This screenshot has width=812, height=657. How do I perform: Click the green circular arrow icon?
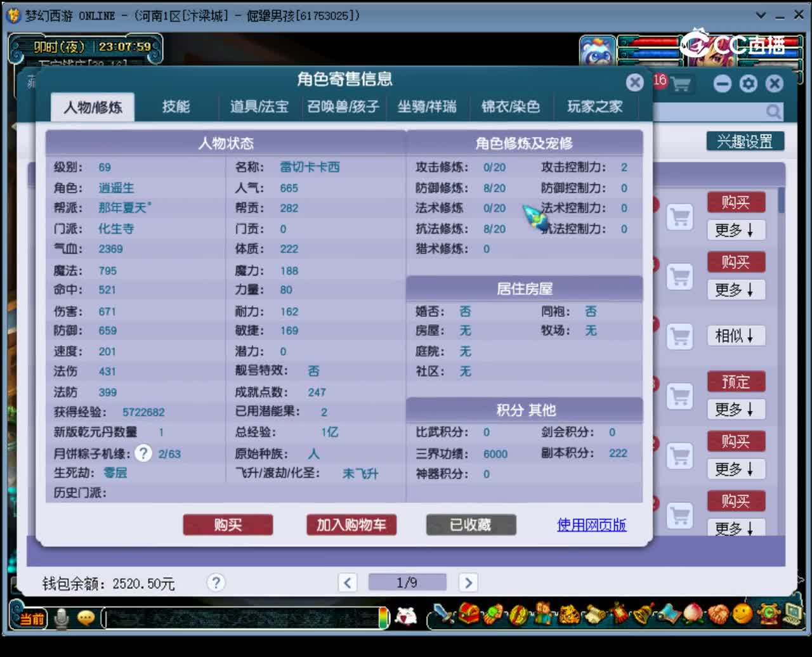769,615
